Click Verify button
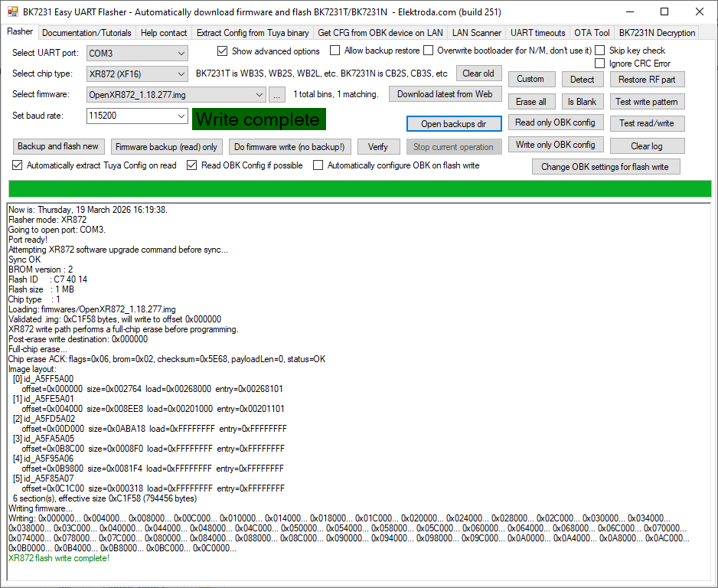Image resolution: width=718 pixels, height=588 pixels. 378,146
